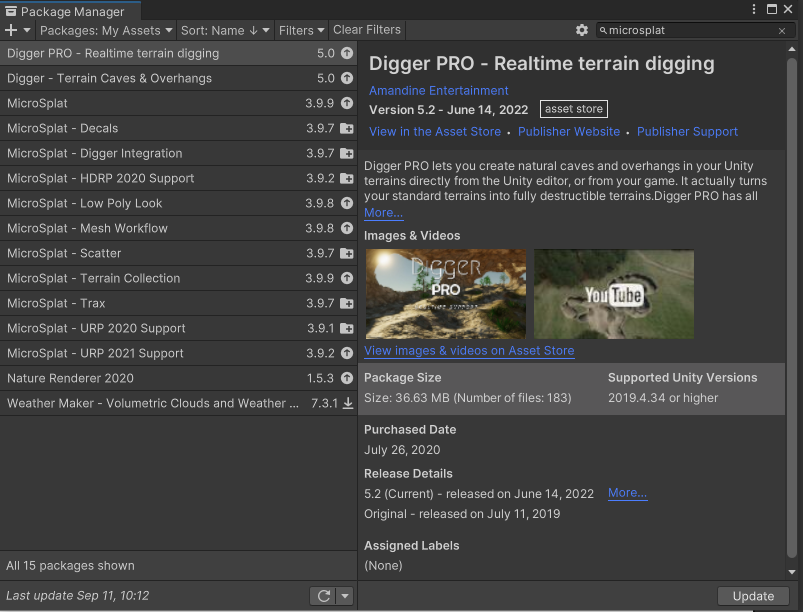The image size is (803, 612).
Task: Open Packages: My Assets dropdown
Action: pos(106,30)
